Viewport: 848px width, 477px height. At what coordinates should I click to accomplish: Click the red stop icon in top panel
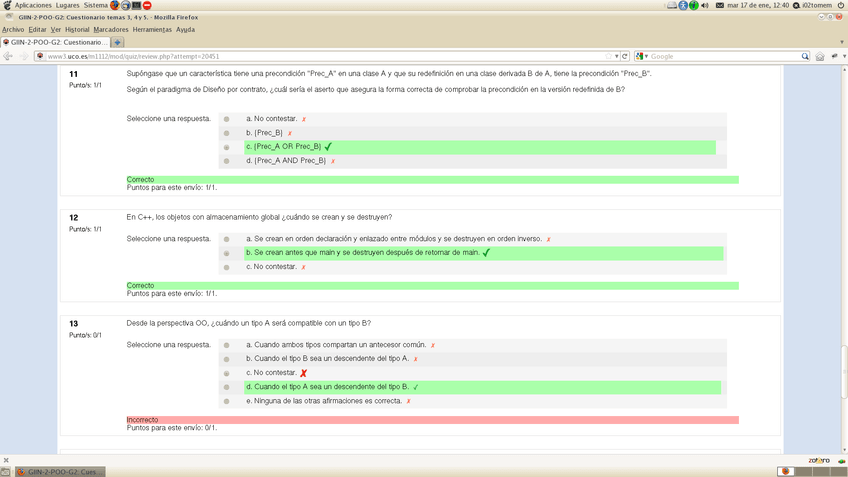[147, 5]
